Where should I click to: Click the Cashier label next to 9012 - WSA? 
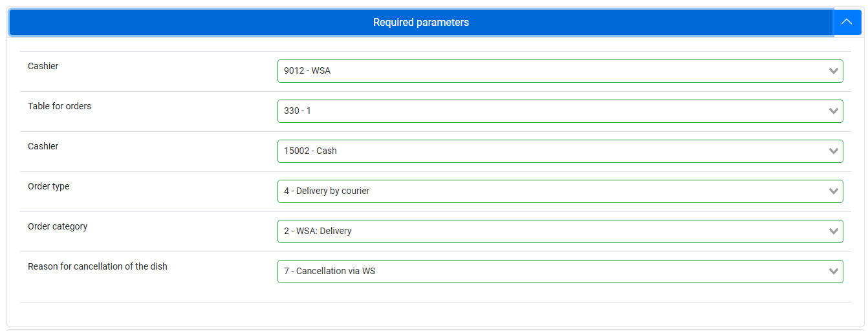[x=43, y=66]
